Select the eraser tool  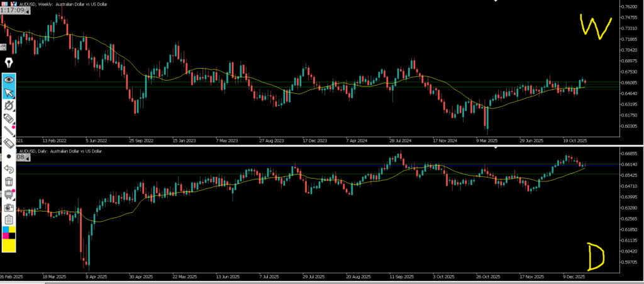click(9, 144)
